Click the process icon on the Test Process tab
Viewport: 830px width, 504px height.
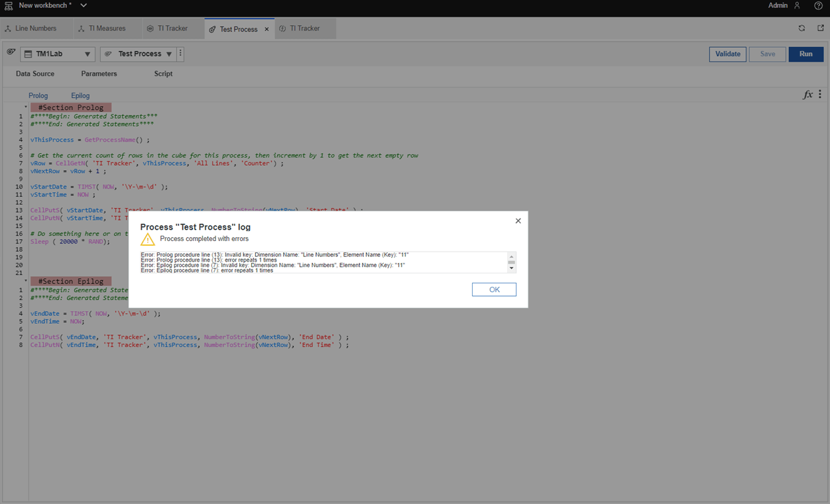(x=212, y=29)
